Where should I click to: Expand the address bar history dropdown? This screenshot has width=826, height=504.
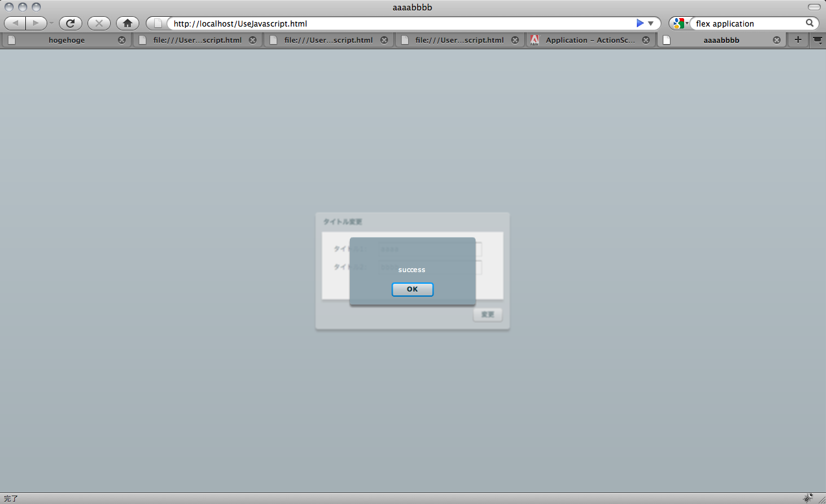tap(650, 23)
